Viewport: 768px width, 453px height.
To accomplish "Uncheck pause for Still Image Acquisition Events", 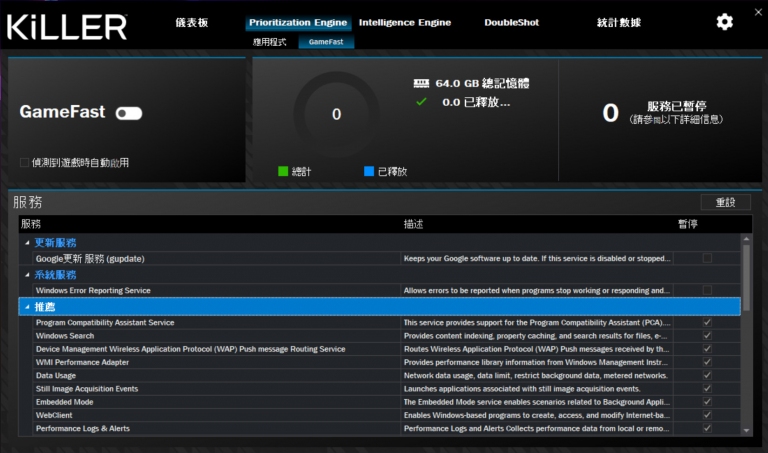I will tap(707, 388).
